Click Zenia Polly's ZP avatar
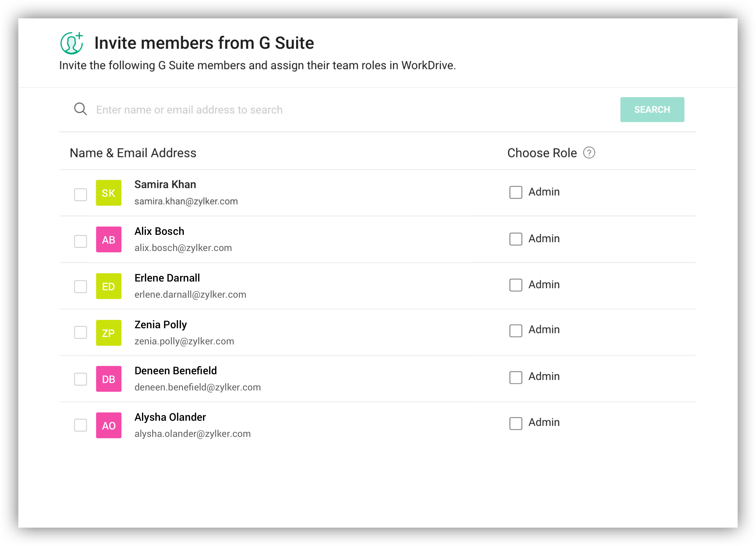The height and width of the screenshot is (546, 756). (109, 333)
